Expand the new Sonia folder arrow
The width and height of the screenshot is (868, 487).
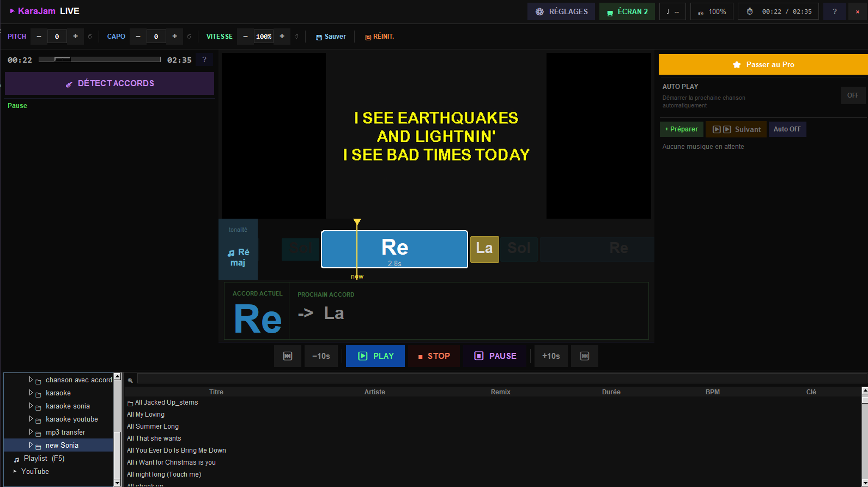(31, 445)
